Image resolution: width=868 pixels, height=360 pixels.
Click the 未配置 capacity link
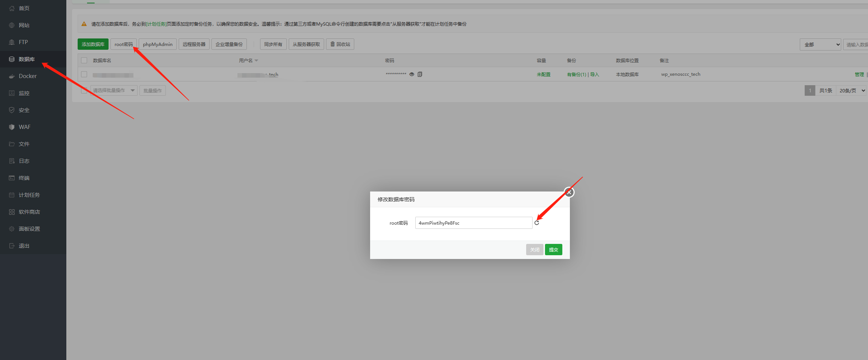pos(543,75)
